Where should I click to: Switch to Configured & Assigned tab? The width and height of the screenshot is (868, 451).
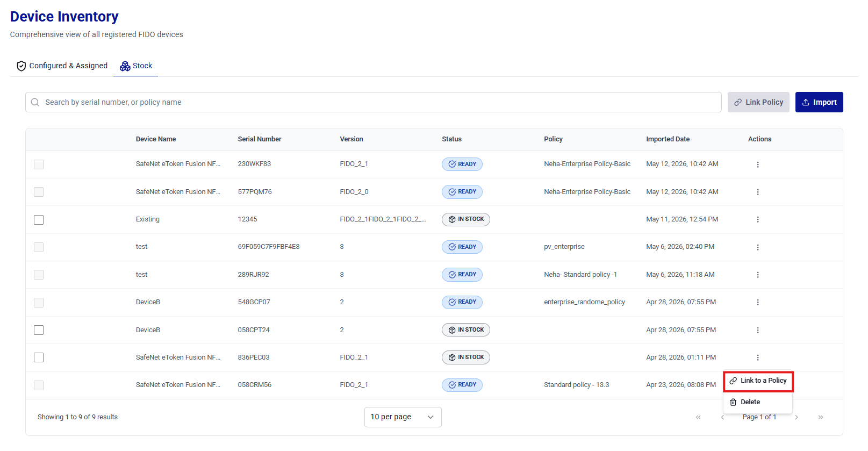[62, 66]
